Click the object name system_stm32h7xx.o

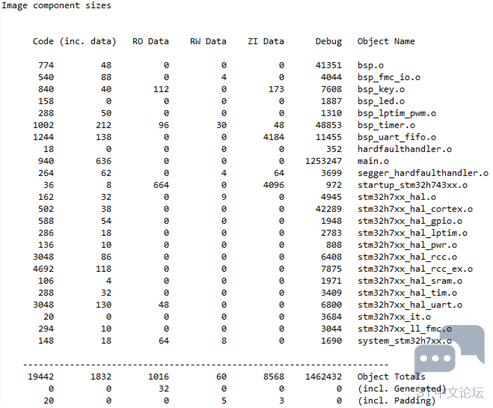pyautogui.click(x=405, y=341)
